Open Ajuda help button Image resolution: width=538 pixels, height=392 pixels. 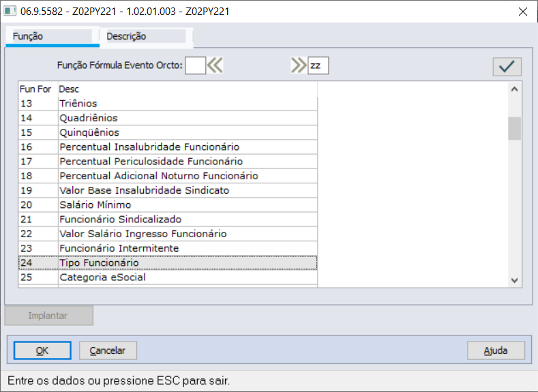[x=496, y=350]
